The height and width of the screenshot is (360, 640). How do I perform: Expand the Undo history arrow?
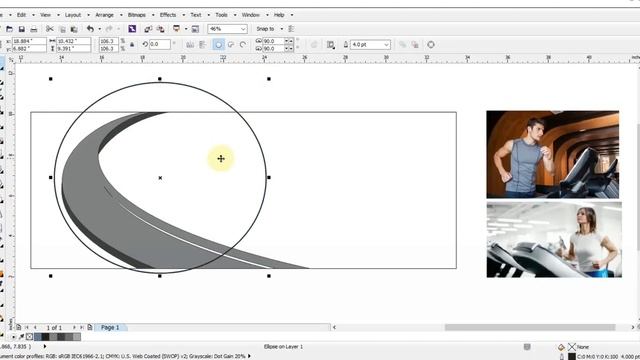[x=99, y=29]
